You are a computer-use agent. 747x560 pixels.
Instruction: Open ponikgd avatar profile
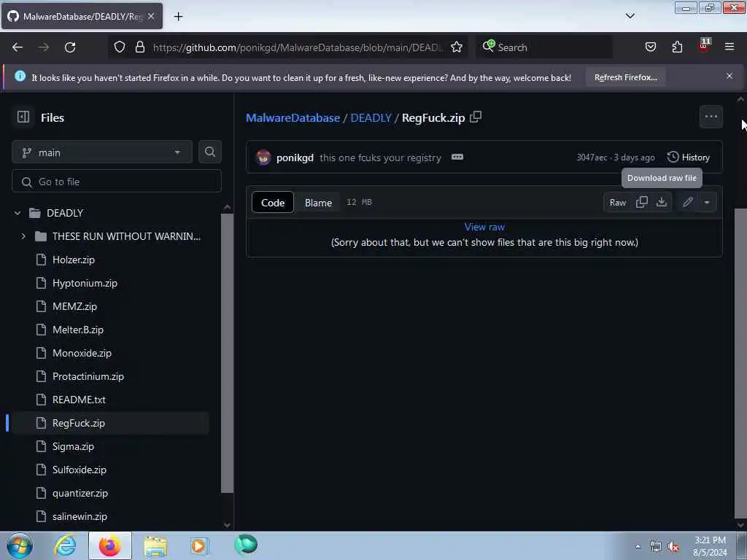263,157
